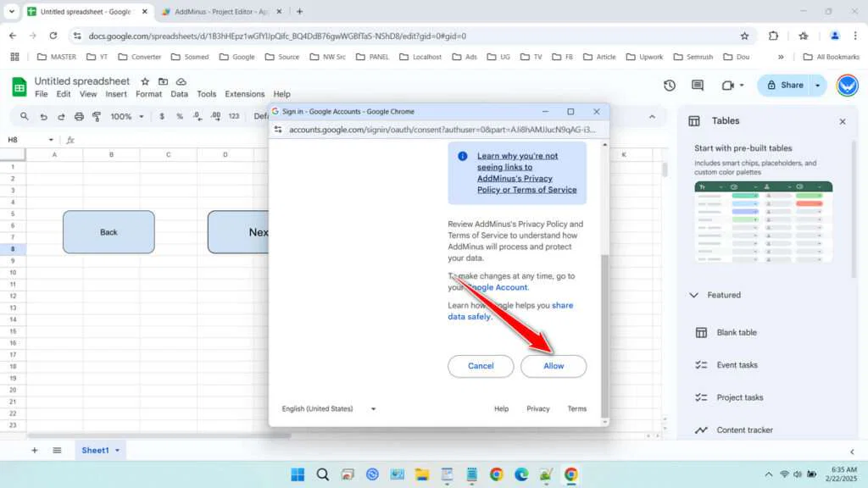Cancel the AddMinus consent request
868x488 pixels.
[481, 366]
